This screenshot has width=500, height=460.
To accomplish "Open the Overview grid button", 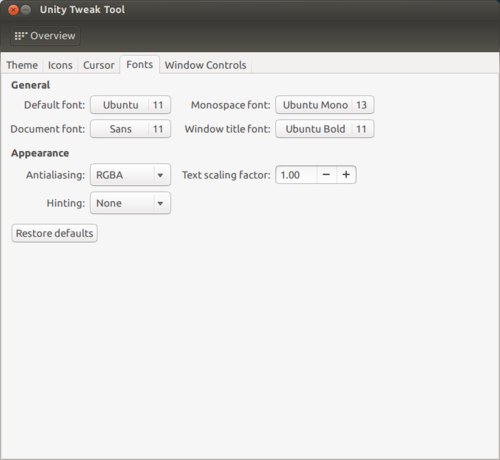I will coord(45,36).
